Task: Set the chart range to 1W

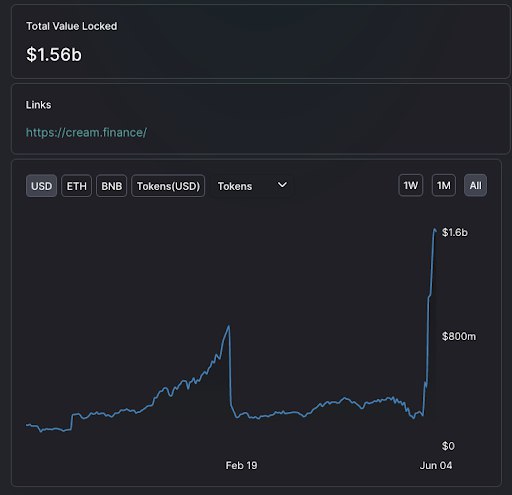Action: [411, 185]
